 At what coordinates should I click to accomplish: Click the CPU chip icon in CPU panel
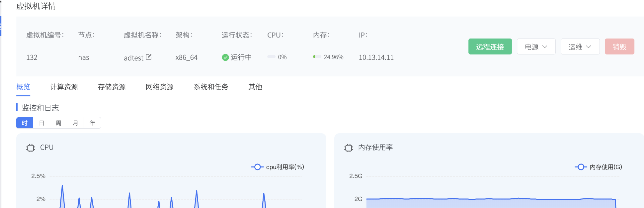tap(31, 148)
